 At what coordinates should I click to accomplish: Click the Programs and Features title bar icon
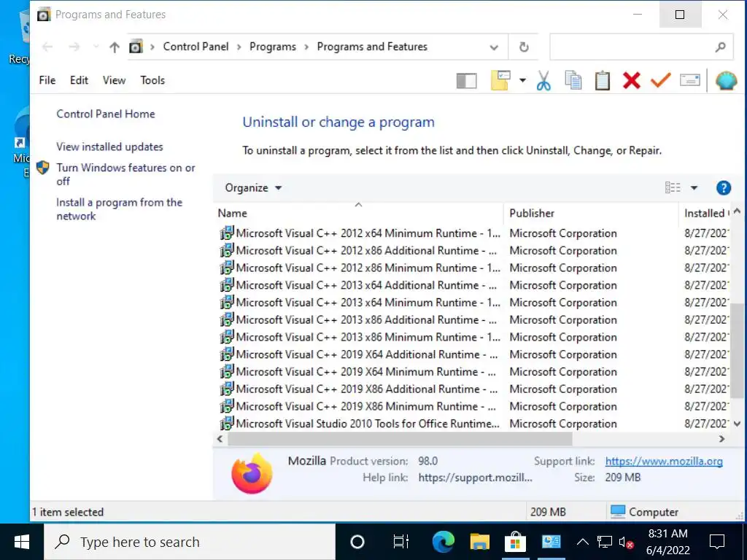43,15
